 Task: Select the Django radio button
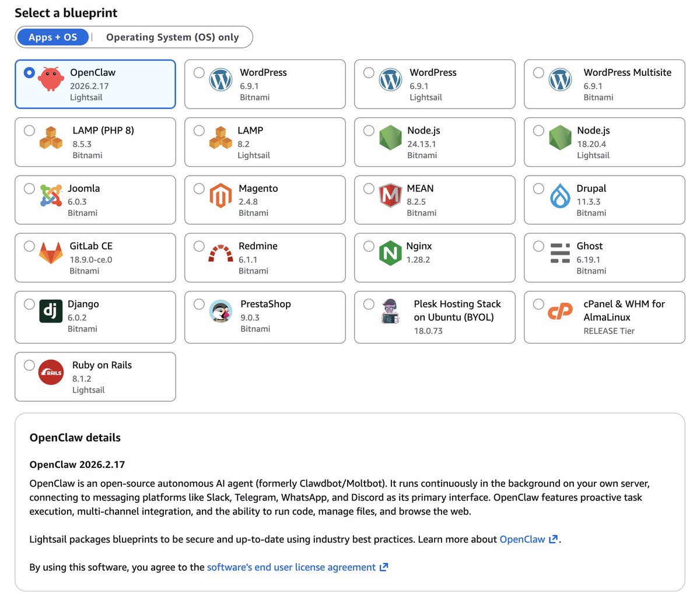29,303
